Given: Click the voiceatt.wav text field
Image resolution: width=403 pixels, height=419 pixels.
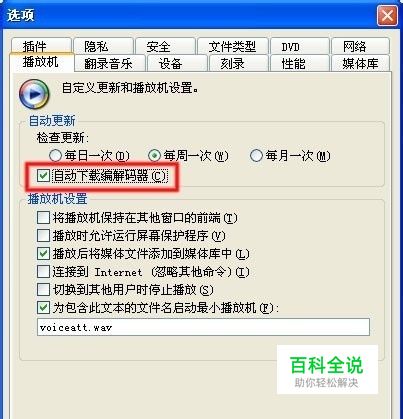Looking at the screenshot, I should coord(203,327).
